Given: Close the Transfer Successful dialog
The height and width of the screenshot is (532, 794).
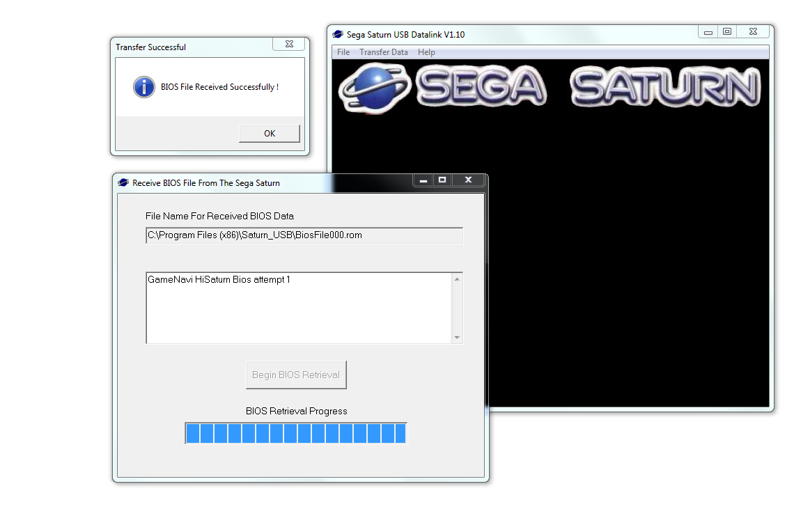Looking at the screenshot, I should (289, 44).
